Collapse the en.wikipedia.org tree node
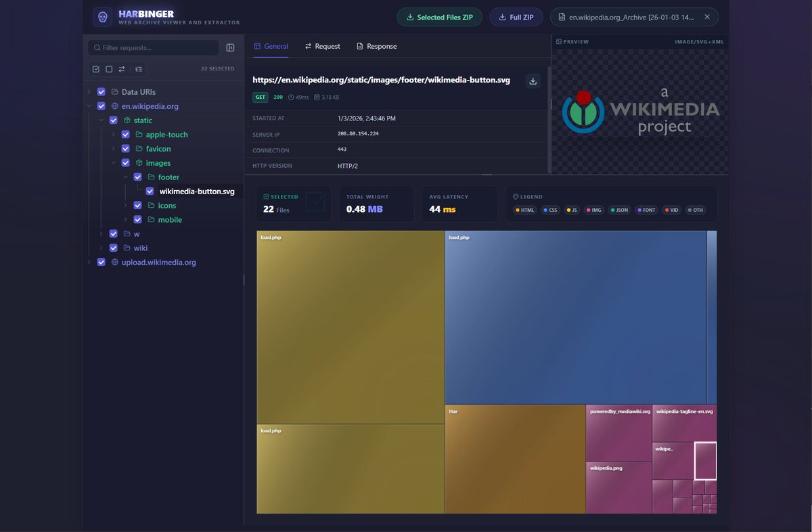Image resolution: width=812 pixels, height=532 pixels. click(89, 106)
